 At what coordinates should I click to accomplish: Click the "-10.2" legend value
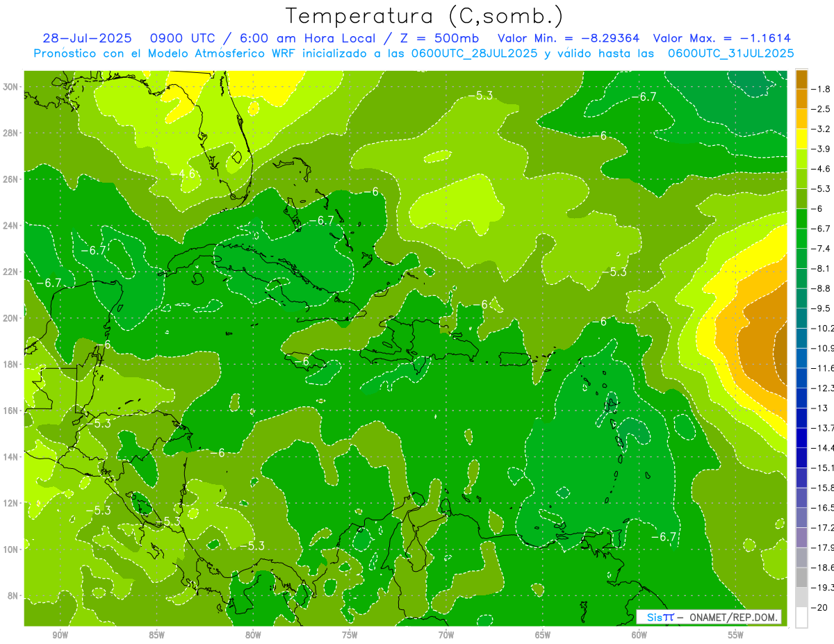tap(824, 328)
